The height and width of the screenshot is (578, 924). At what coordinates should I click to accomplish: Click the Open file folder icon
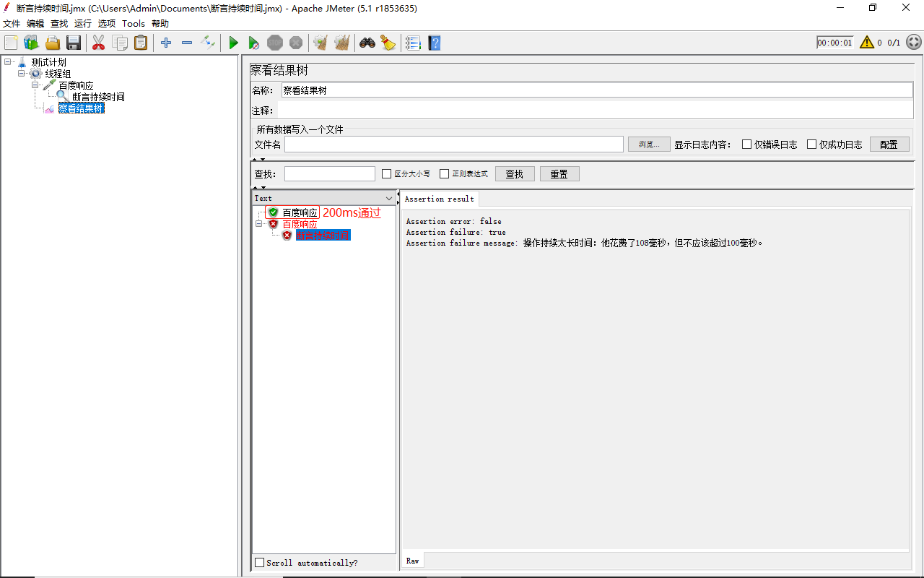(53, 43)
